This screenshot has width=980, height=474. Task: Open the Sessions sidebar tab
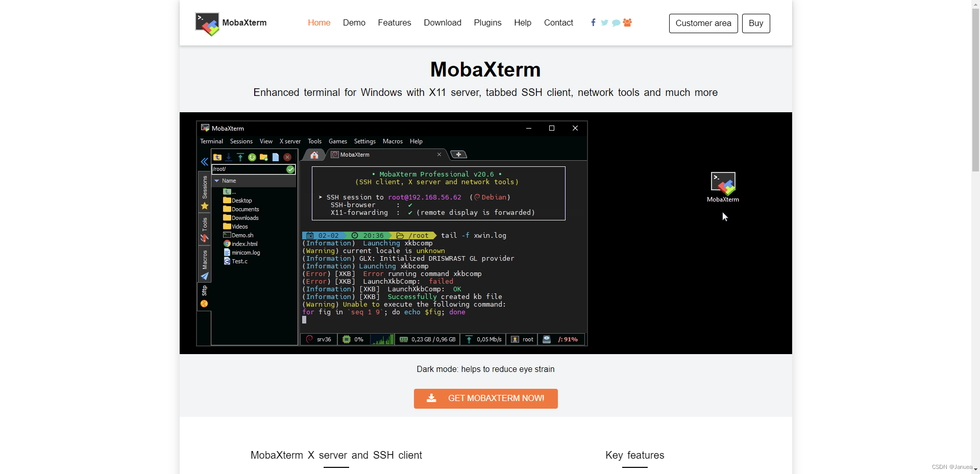205,192
